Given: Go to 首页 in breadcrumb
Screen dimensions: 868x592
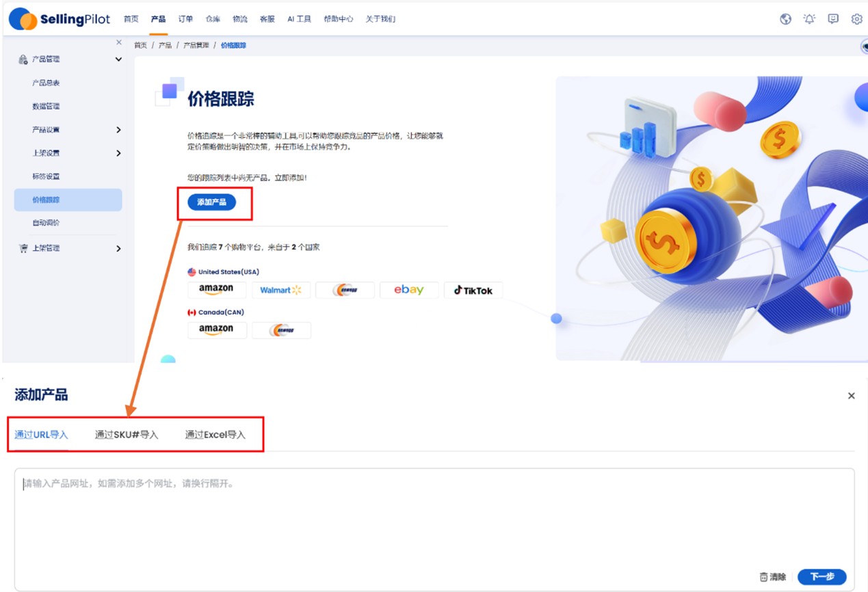Looking at the screenshot, I should (x=140, y=46).
